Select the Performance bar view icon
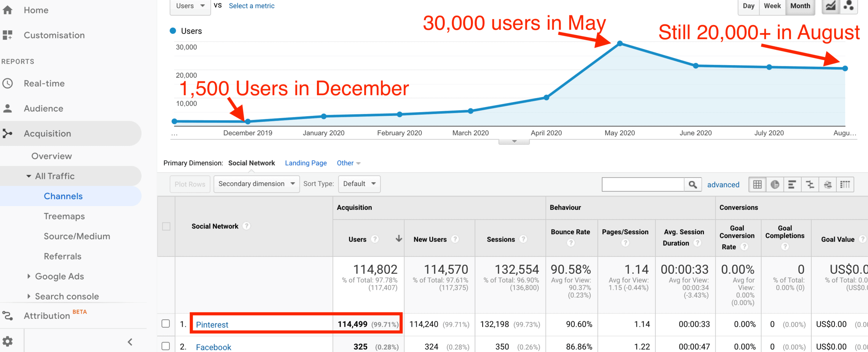 tap(792, 185)
